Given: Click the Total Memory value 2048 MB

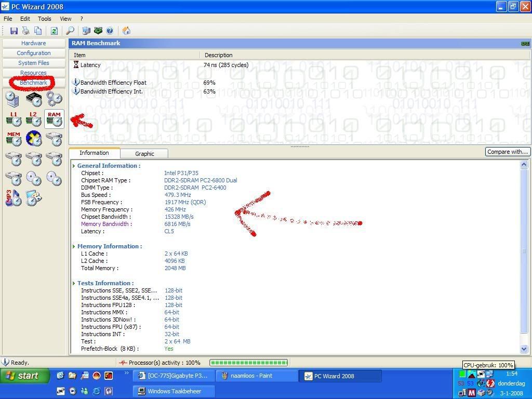Looking at the screenshot, I should [175, 268].
